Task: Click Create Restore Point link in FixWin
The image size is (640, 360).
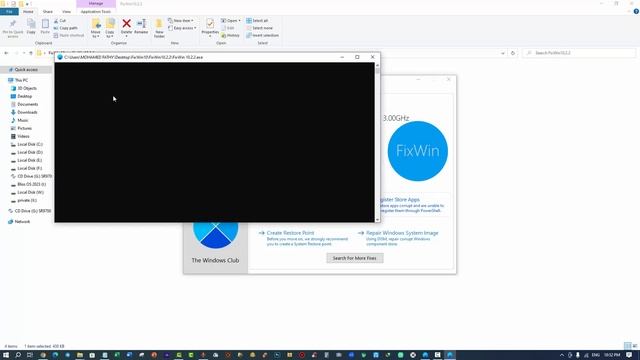Action: [x=290, y=233]
